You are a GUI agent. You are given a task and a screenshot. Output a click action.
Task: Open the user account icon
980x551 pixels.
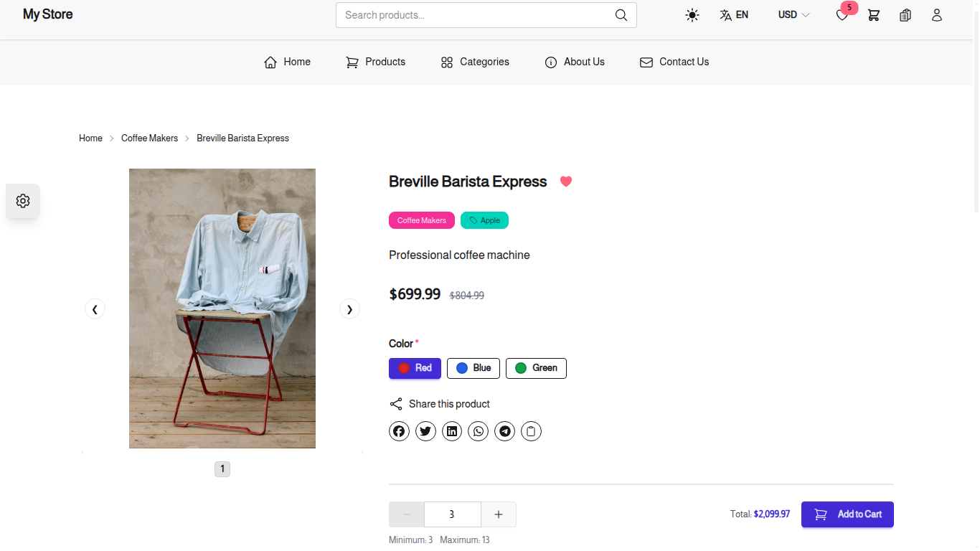coord(936,15)
